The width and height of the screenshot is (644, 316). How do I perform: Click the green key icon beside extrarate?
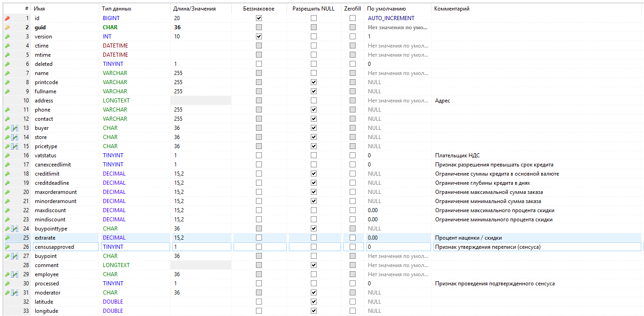pyautogui.click(x=7, y=238)
